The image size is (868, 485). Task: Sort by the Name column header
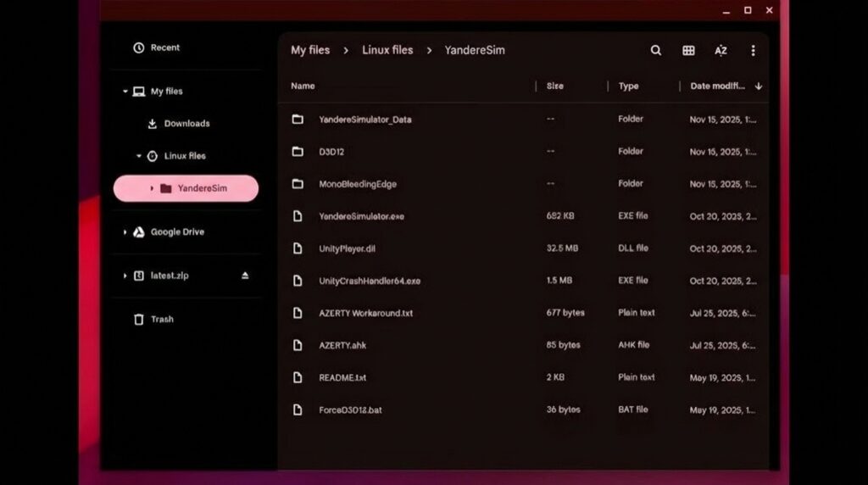coord(303,86)
